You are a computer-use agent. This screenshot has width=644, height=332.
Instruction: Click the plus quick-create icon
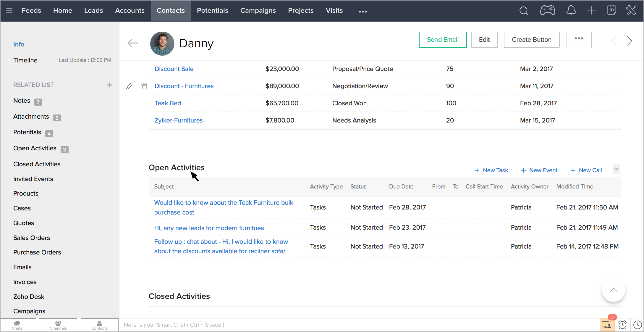point(591,11)
